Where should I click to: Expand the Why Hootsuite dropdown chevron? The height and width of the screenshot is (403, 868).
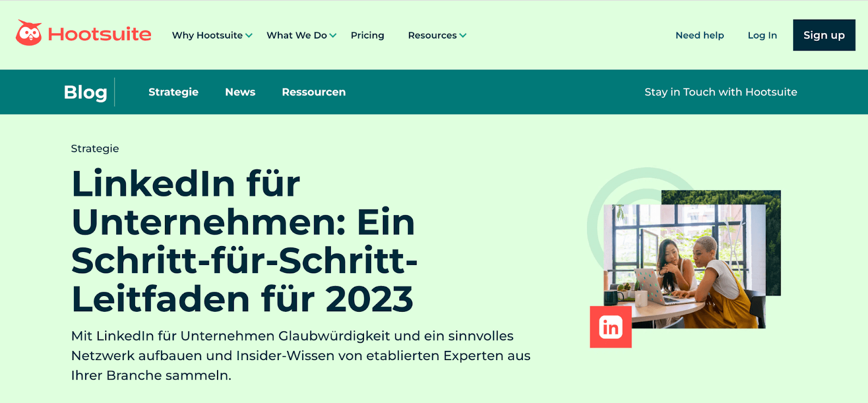click(249, 36)
